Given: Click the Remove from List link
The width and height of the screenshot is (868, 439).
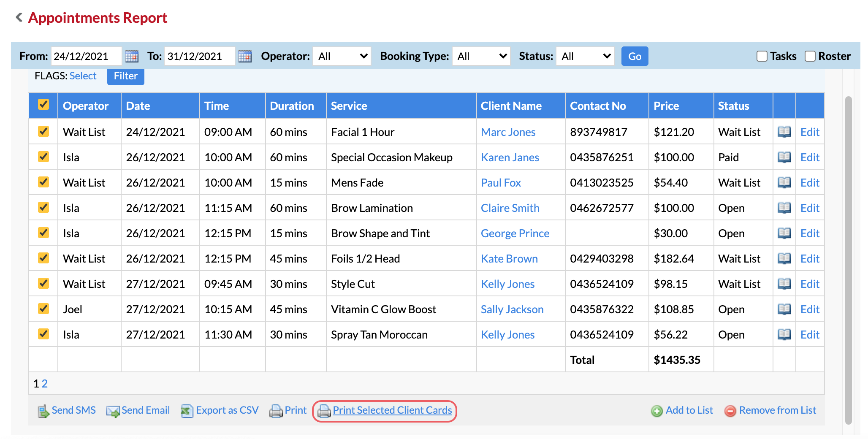Looking at the screenshot, I should [x=778, y=410].
